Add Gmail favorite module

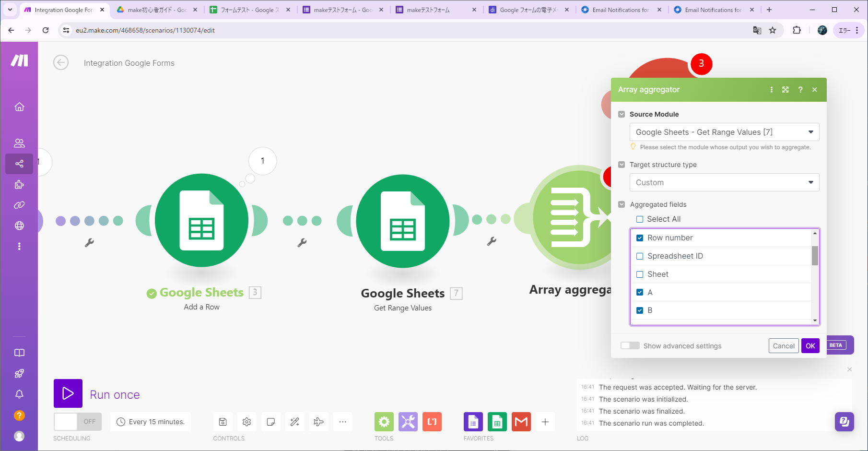[x=521, y=422]
